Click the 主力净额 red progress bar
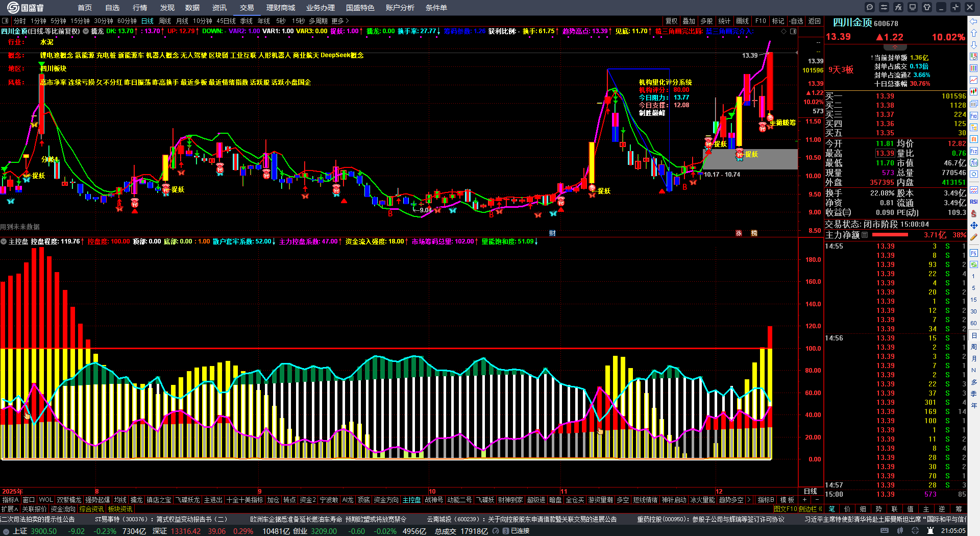 [890, 235]
